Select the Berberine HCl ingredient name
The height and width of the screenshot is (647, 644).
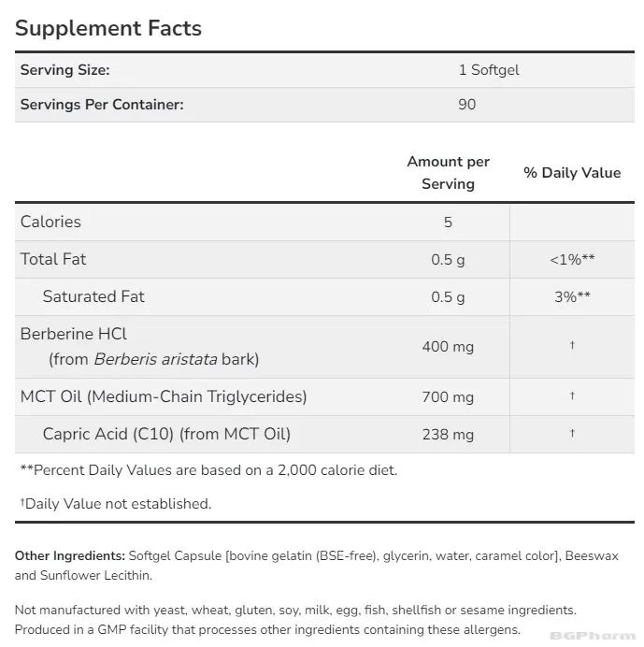(74, 334)
